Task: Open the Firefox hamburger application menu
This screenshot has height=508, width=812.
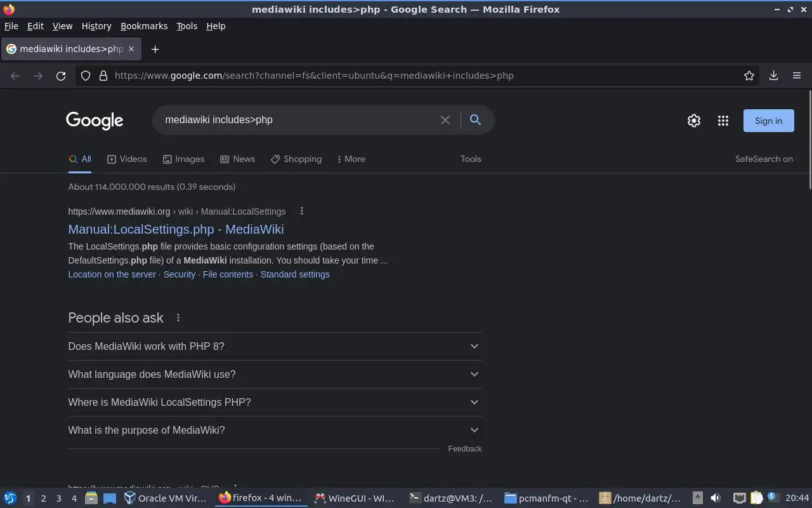Action: (x=797, y=76)
